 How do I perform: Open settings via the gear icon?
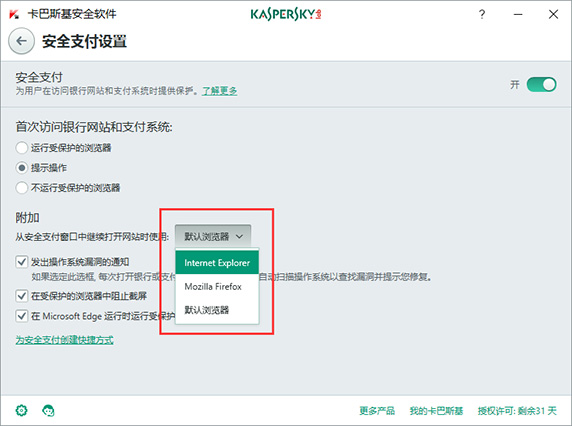(x=22, y=410)
